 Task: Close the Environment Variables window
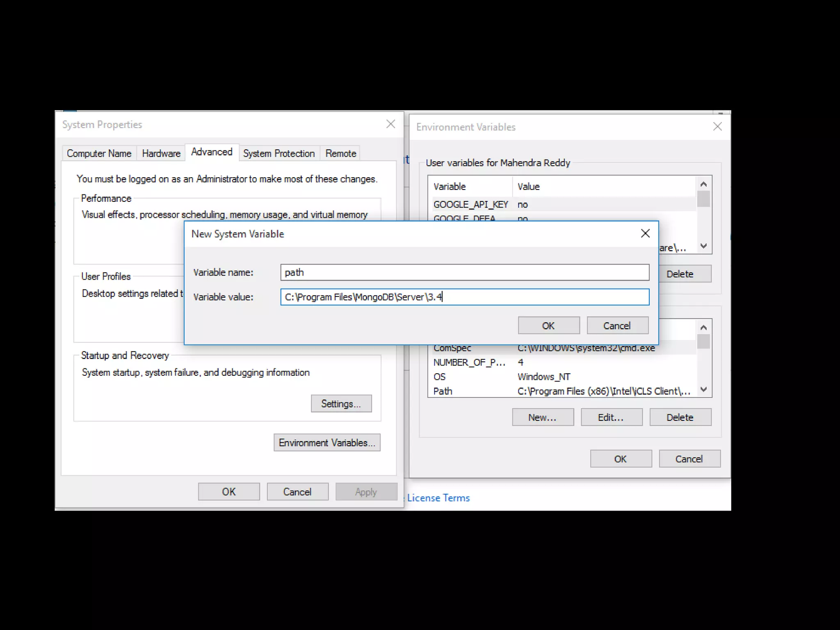pos(717,126)
